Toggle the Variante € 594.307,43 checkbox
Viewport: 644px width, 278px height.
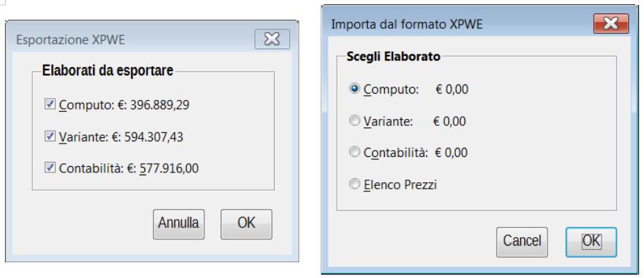click(50, 136)
